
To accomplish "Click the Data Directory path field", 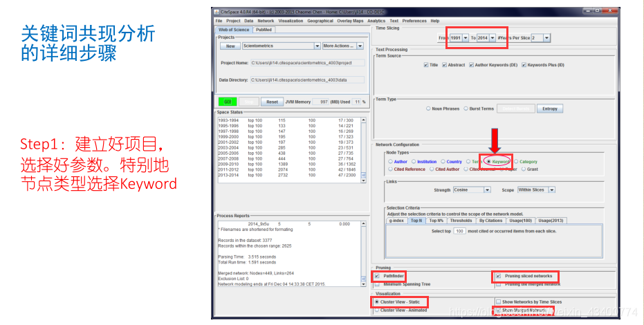I will coord(307,80).
